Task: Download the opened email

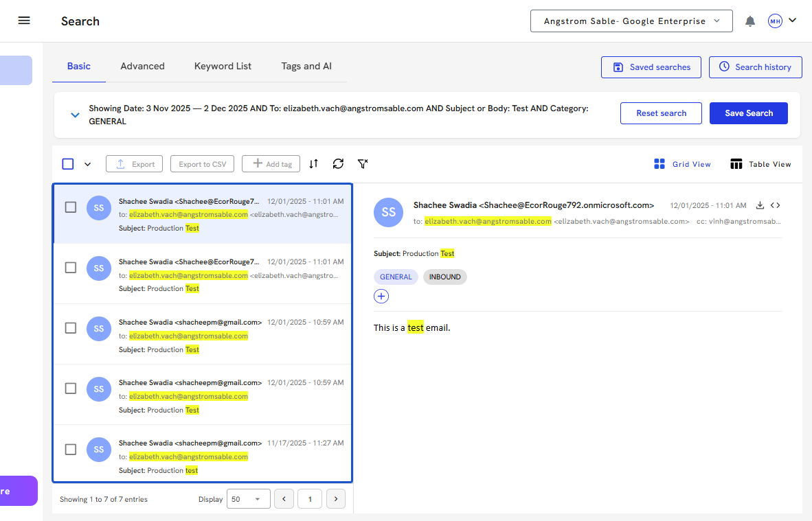Action: [x=760, y=205]
